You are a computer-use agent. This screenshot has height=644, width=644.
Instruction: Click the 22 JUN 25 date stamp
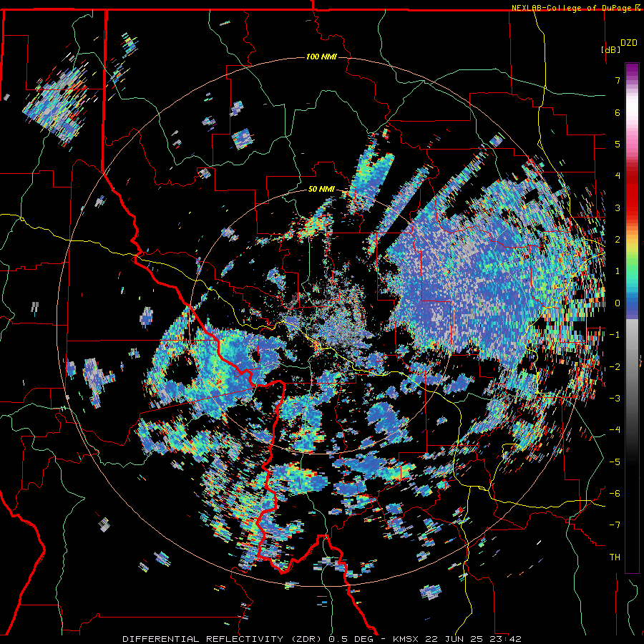coord(454,639)
